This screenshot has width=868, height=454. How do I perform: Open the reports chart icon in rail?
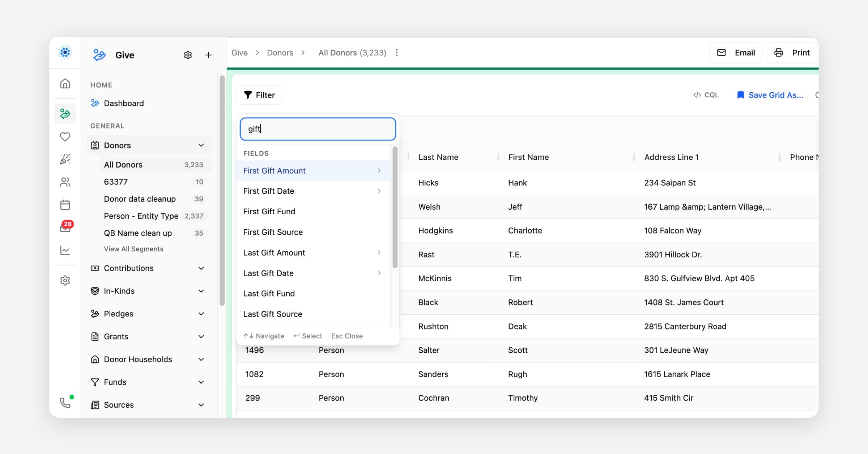[65, 251]
